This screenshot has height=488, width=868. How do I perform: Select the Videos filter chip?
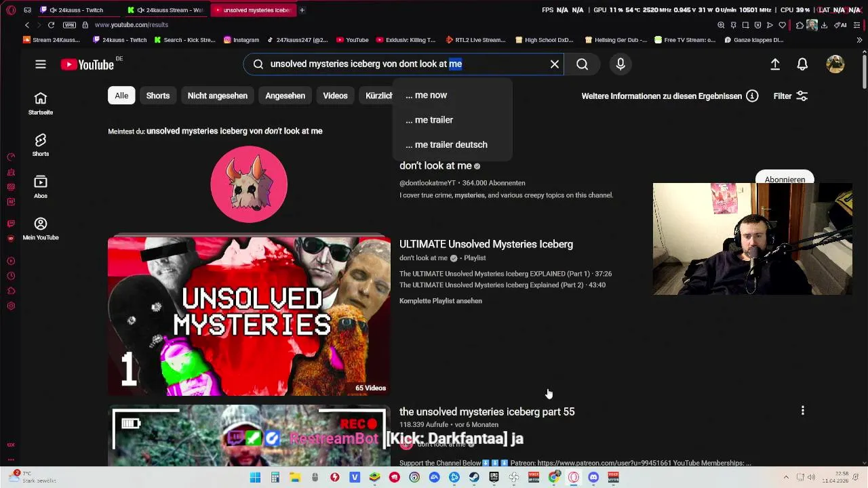[335, 96]
